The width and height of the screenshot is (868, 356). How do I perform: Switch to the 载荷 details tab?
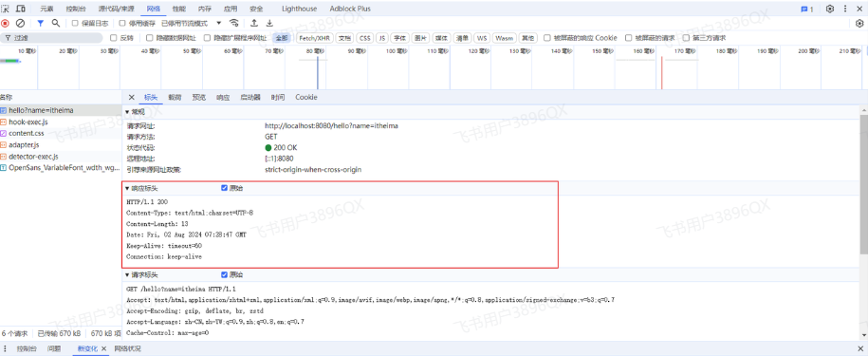[175, 97]
